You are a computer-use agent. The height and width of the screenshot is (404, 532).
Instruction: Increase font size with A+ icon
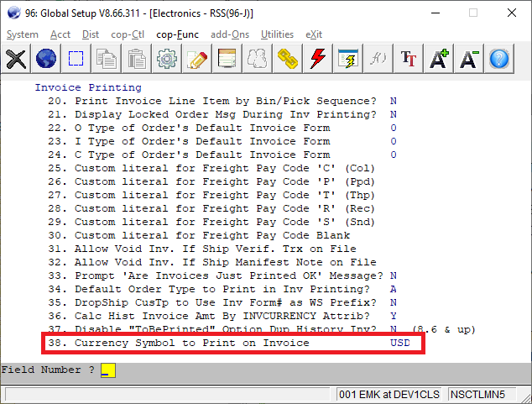coord(439,59)
